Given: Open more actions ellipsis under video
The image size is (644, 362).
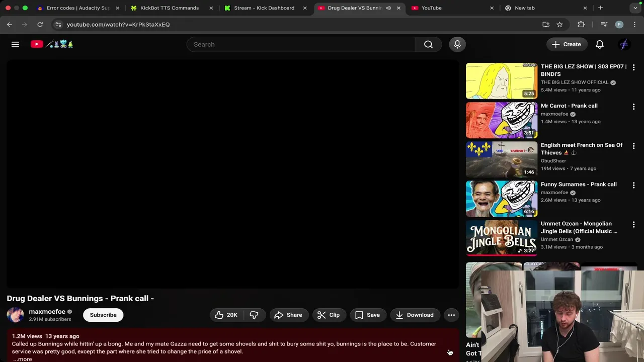Looking at the screenshot, I should (x=451, y=315).
